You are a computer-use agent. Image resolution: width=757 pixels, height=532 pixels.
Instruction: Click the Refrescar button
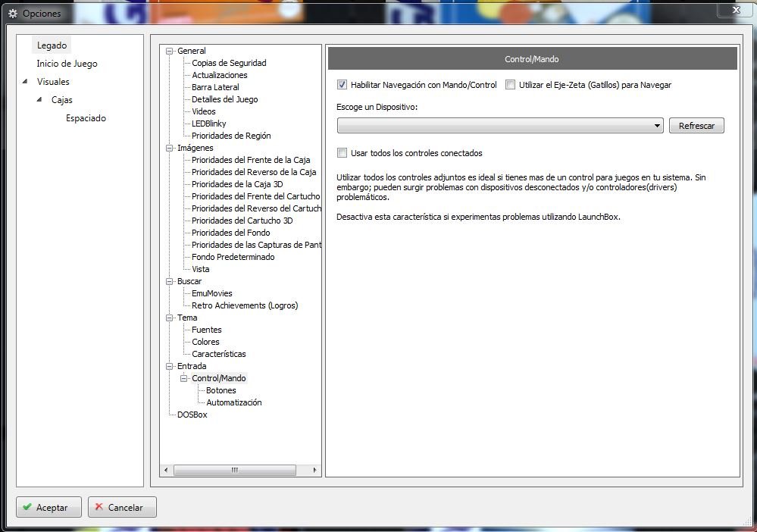point(696,126)
